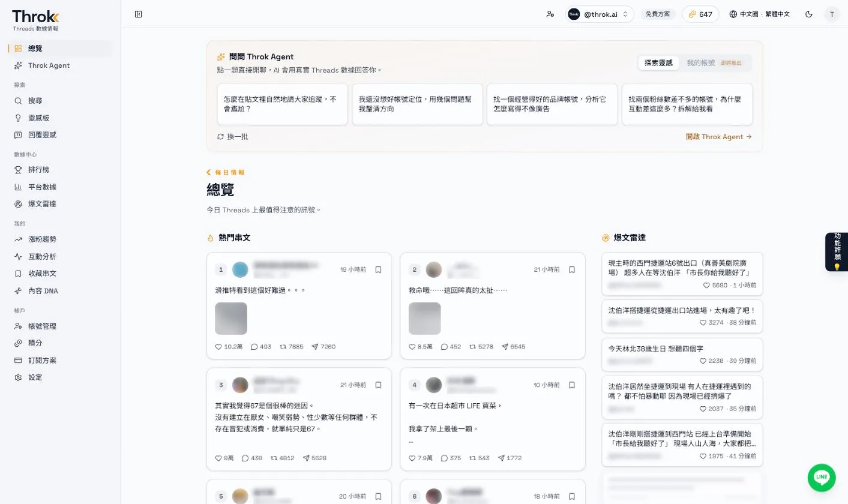Image resolution: width=848 pixels, height=504 pixels.
Task: Bookmark hot post number 2
Action: pos(572,270)
